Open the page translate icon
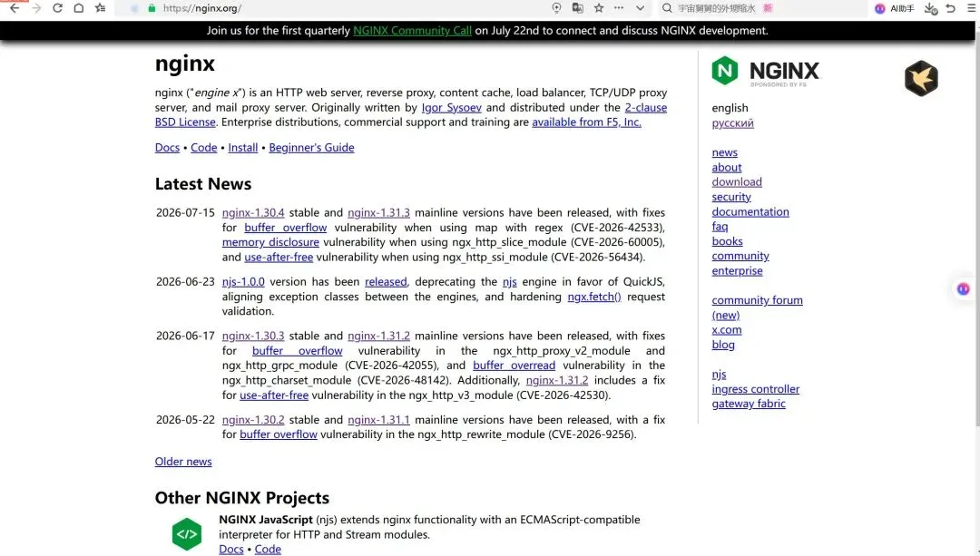The height and width of the screenshot is (556, 980). 577,8
